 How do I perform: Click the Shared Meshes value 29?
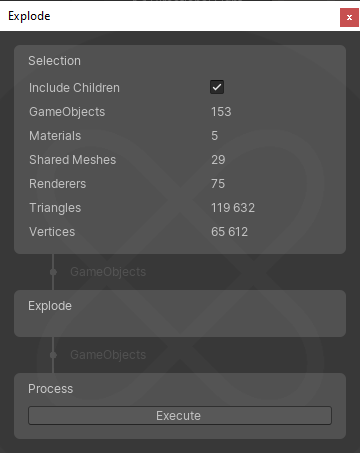click(x=218, y=160)
